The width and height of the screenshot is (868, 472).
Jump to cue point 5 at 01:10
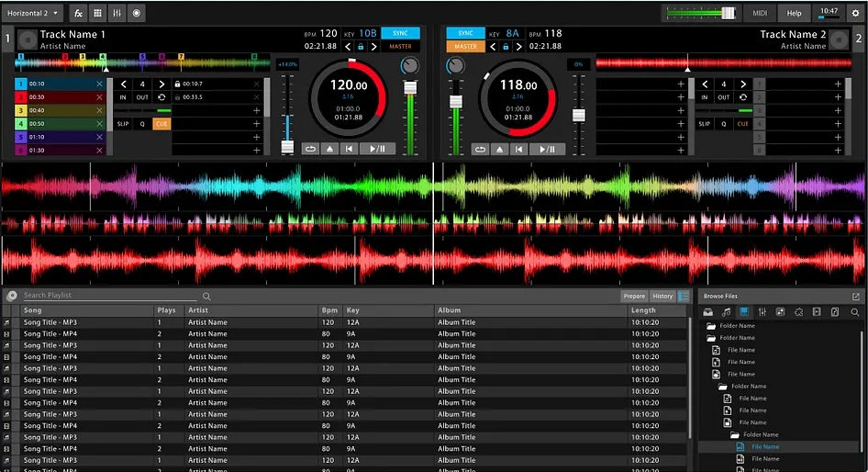pyautogui.click(x=60, y=137)
